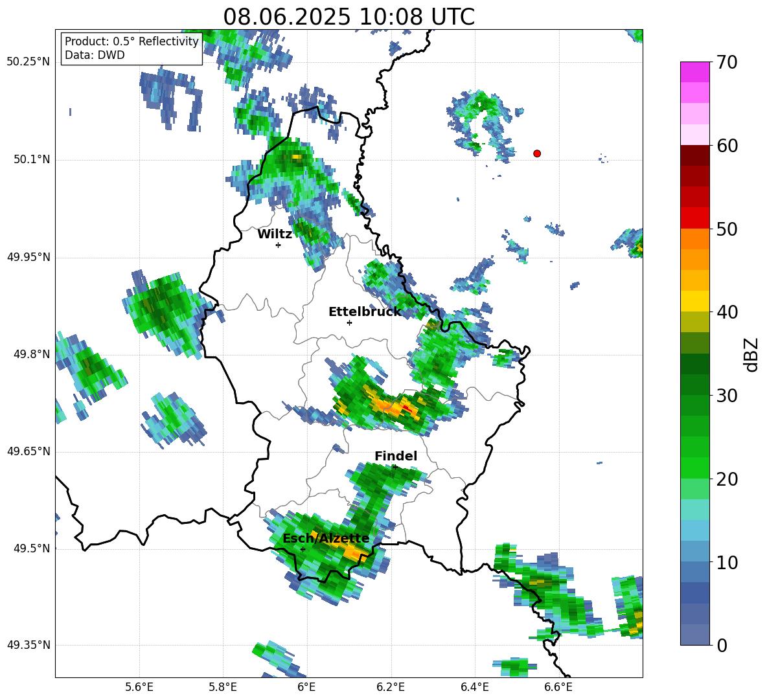Click the Data: DWD text
Image resolution: width=767 pixels, height=700 pixels.
95,55
